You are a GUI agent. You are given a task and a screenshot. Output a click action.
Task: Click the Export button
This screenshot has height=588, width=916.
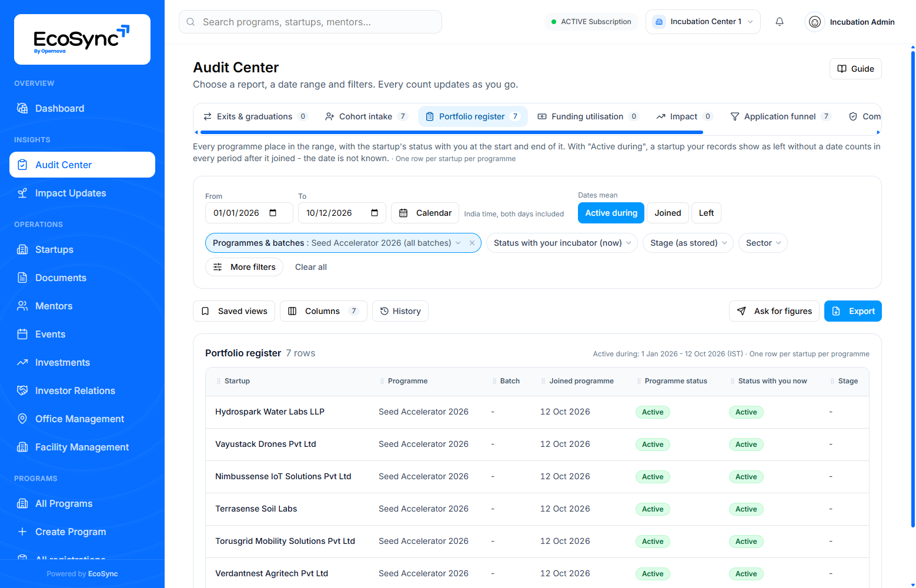tap(853, 311)
